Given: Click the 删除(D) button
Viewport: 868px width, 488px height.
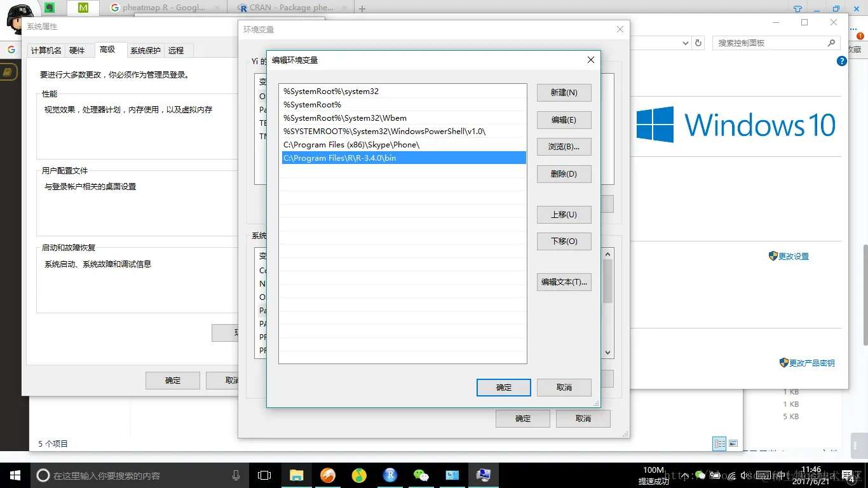Looking at the screenshot, I should [x=564, y=174].
